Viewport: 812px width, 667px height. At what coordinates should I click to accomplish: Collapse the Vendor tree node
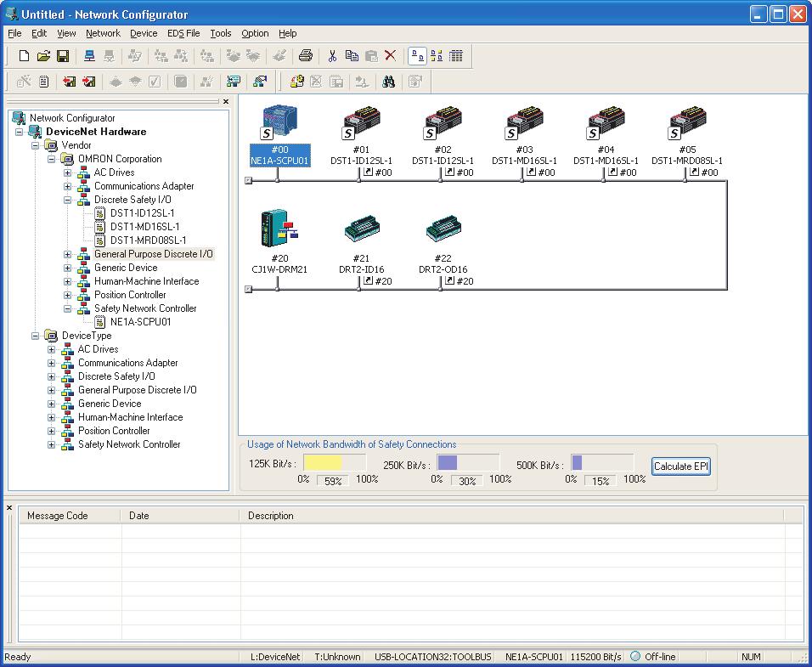click(35, 145)
